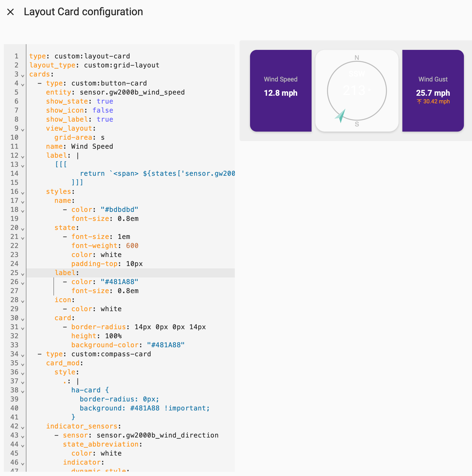Fold the highlighted label style at line 25
This screenshot has width=472, height=476.
23,274
